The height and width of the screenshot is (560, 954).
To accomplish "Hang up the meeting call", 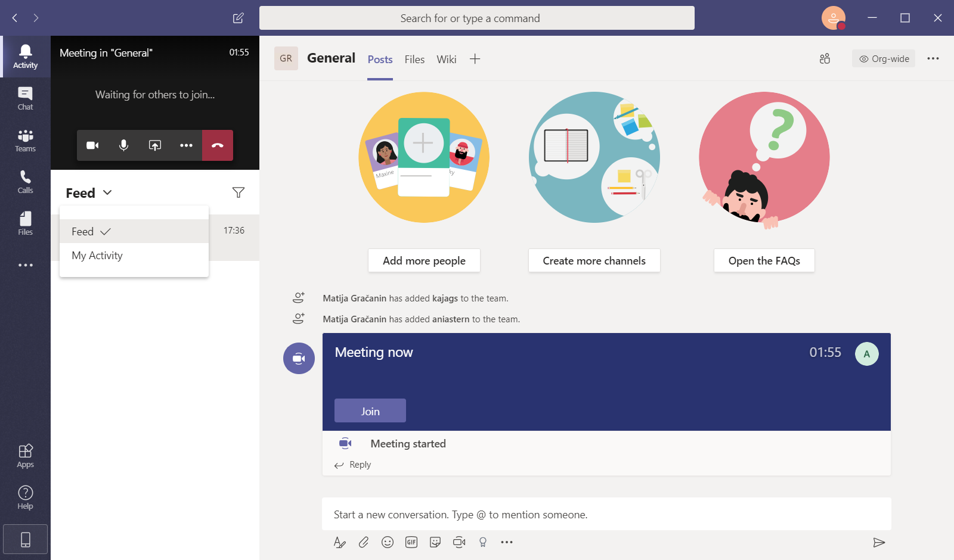I will pos(218,145).
